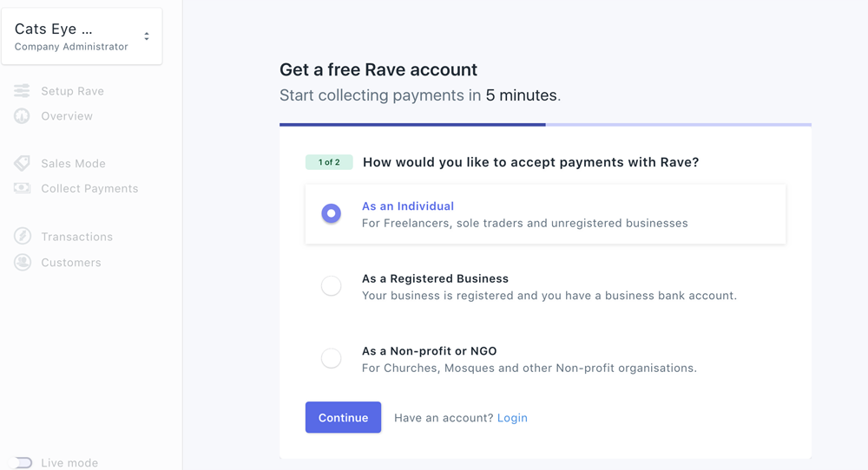Click the signup progress bar
Viewport: 868px width, 470px height.
(545, 125)
